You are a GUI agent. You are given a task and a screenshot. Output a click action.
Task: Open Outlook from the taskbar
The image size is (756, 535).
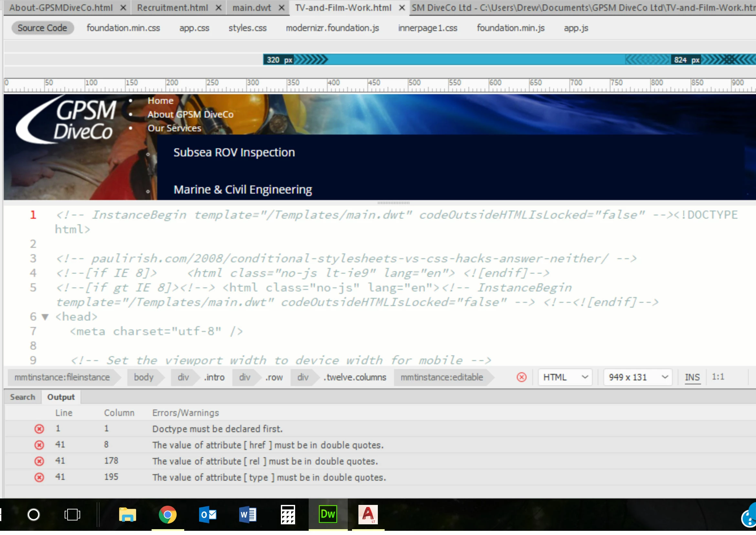tap(208, 515)
